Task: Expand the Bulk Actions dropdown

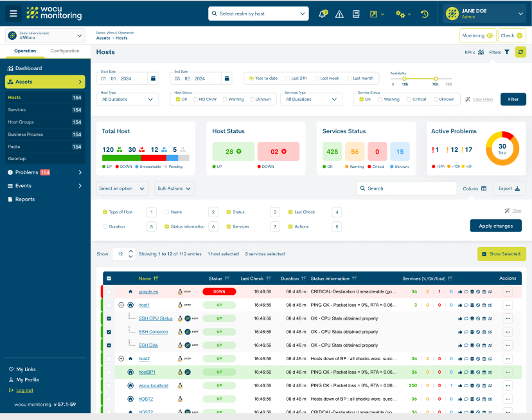Action: (x=175, y=188)
